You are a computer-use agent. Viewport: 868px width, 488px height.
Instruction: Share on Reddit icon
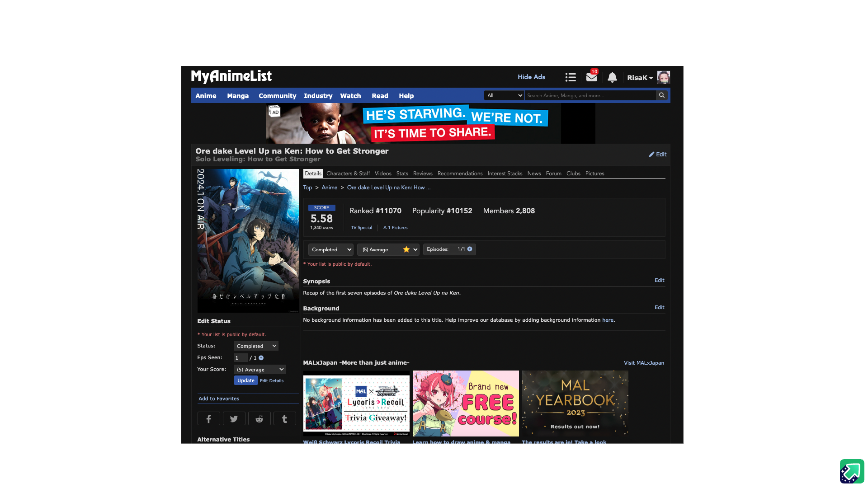tap(259, 419)
